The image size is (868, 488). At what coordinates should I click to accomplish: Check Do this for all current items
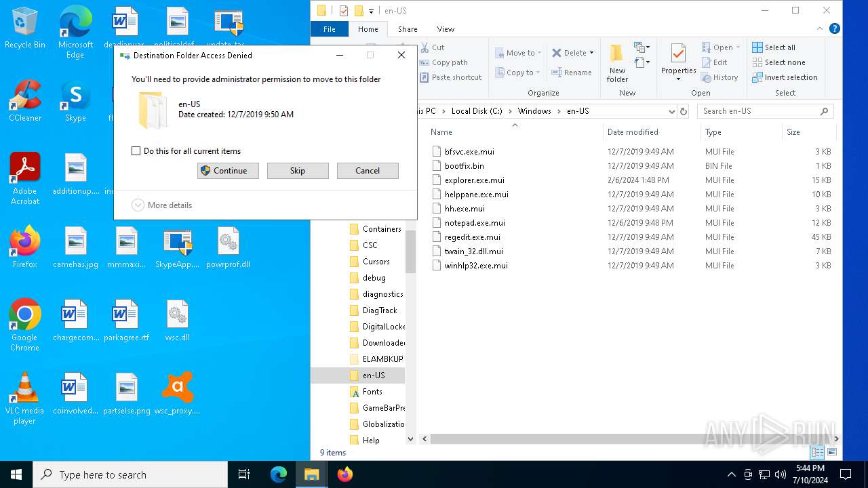click(136, 151)
